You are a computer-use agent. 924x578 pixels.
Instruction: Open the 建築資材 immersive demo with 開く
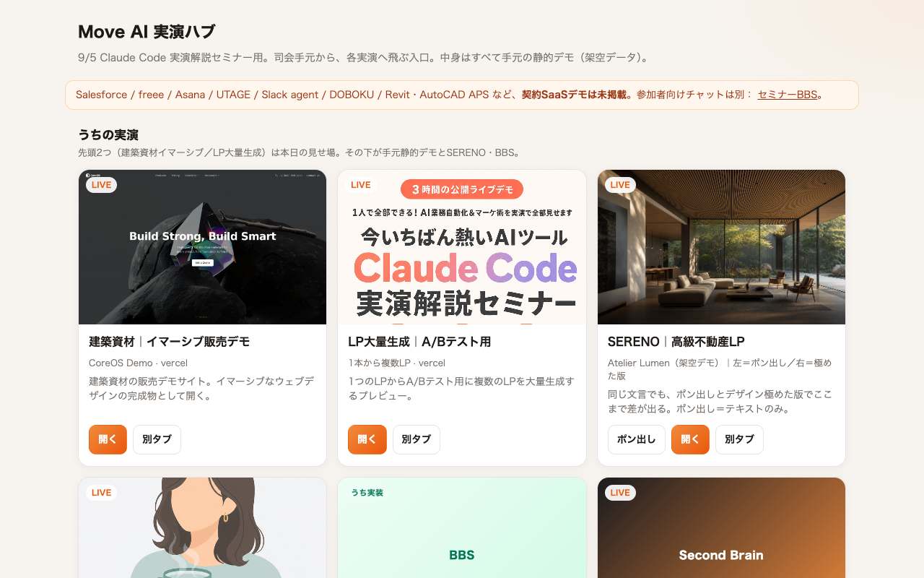tap(108, 439)
